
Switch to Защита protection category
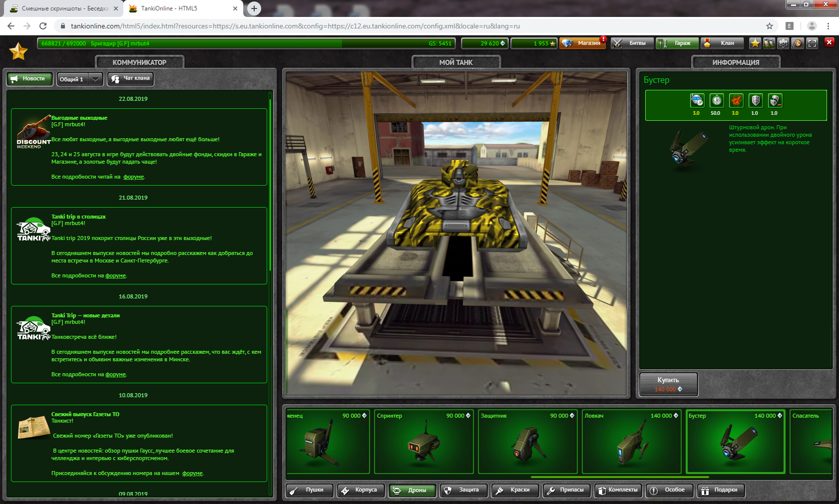click(463, 491)
